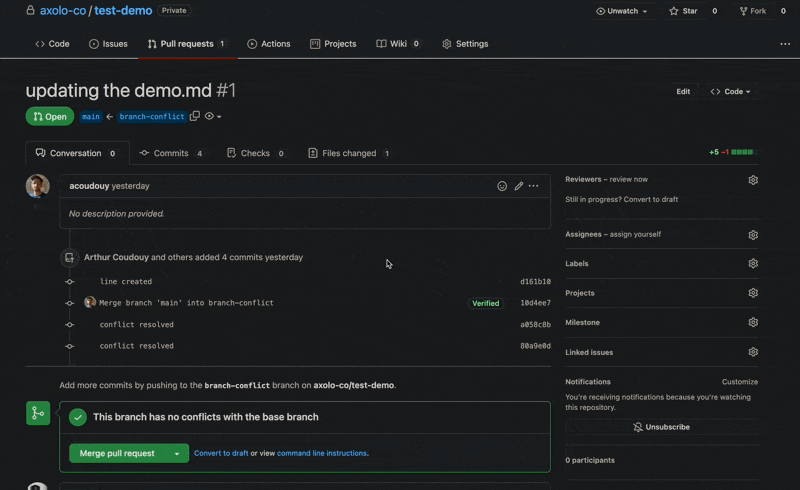Viewport: 800px width, 490px height.
Task: Open commit hash 10d4ee7
Action: (535, 303)
